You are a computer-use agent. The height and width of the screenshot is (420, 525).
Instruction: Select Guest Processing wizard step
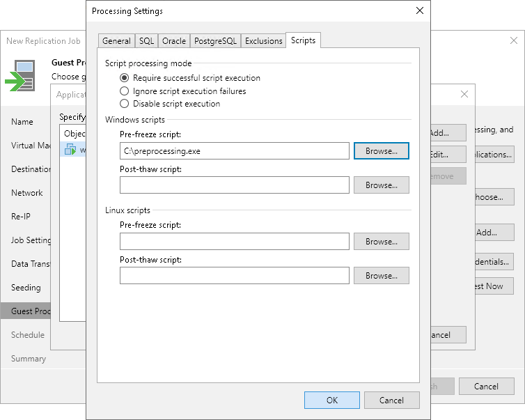pos(26,311)
